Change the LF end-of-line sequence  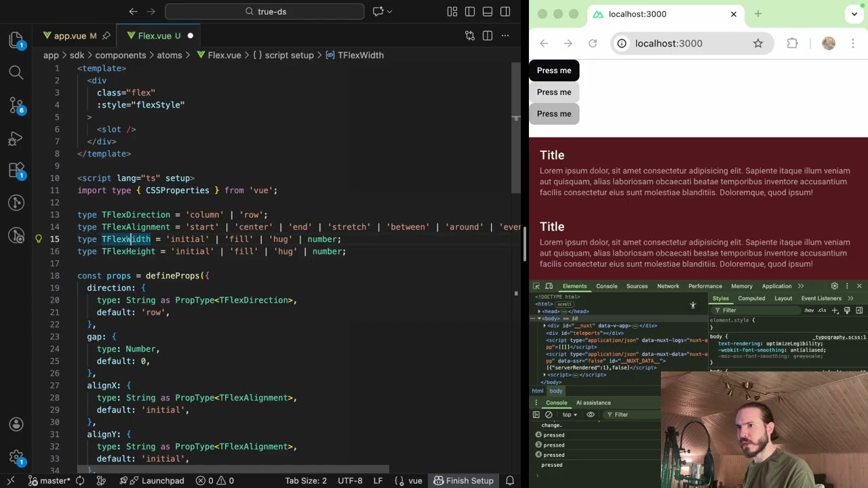point(378,481)
